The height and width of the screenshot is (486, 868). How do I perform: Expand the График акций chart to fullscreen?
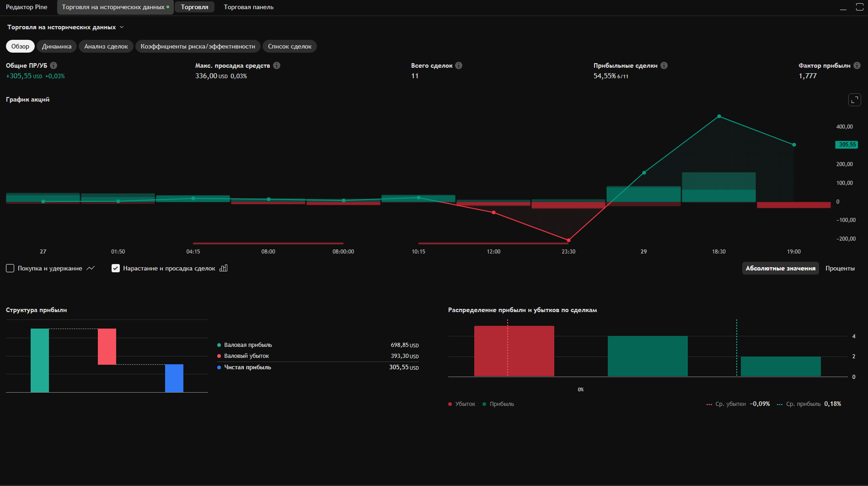coord(854,100)
